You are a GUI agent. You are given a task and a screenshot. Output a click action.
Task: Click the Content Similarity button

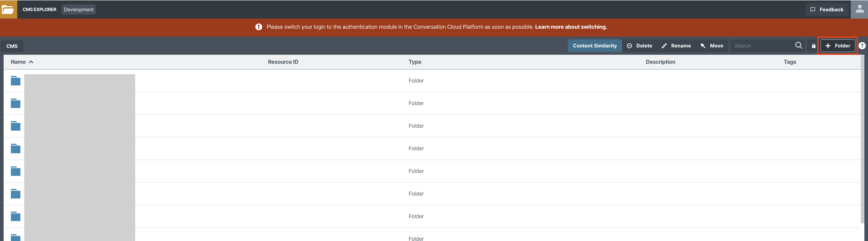point(594,46)
